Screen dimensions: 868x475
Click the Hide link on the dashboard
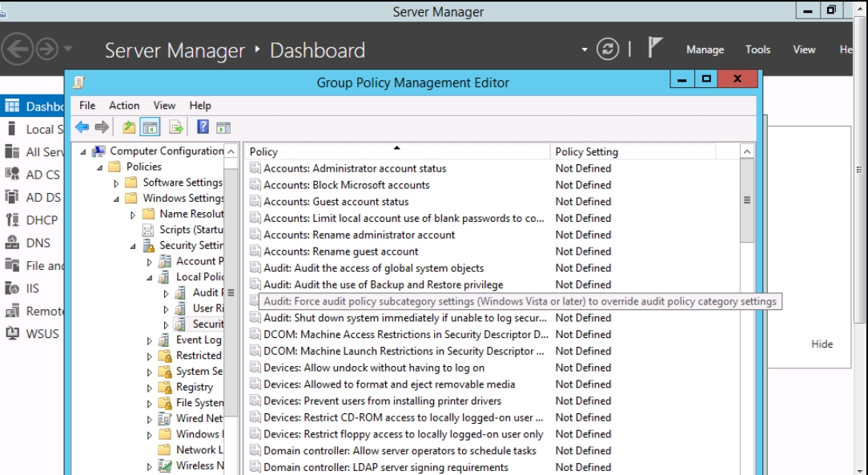coord(822,344)
